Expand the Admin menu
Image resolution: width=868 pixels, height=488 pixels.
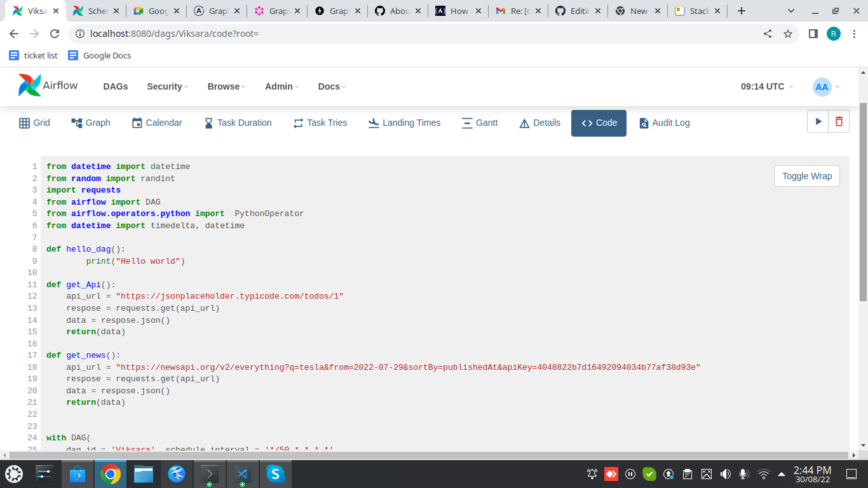click(x=282, y=86)
